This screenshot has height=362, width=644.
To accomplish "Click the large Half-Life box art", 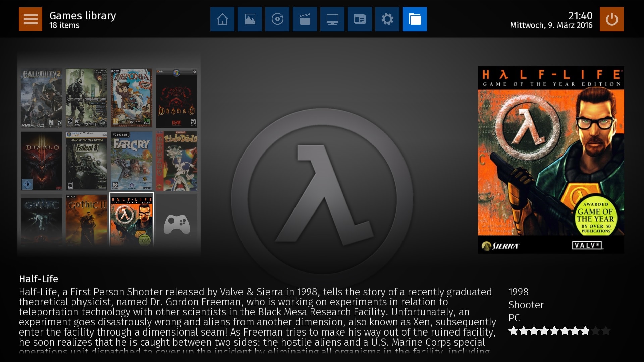I will point(551,160).
